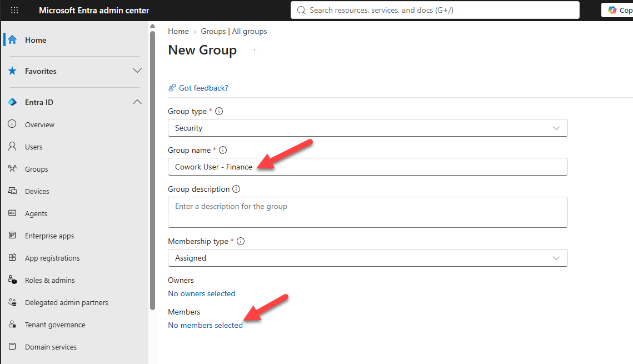633x364 pixels.
Task: Click the Enterprise apps icon
Action: click(x=13, y=235)
